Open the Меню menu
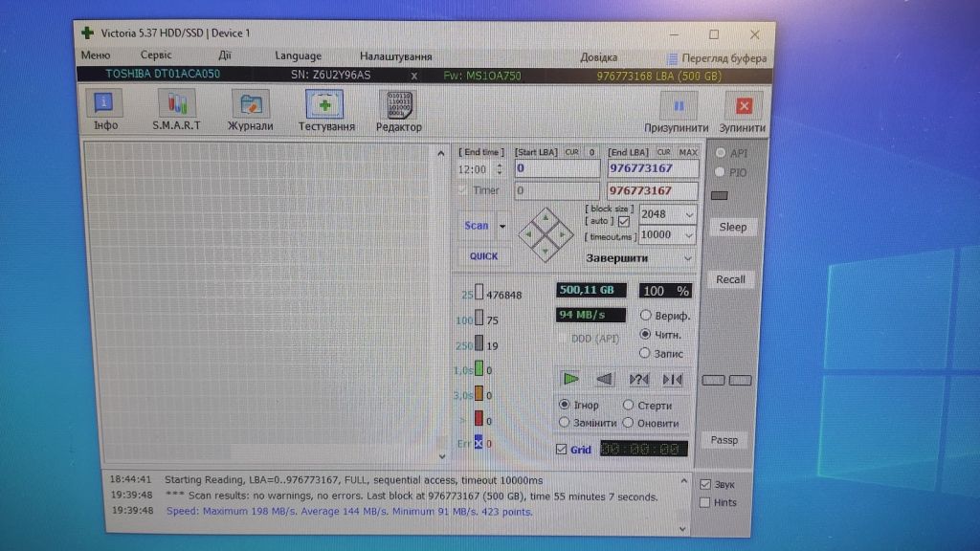Viewport: 980px width, 551px height. 96,55
